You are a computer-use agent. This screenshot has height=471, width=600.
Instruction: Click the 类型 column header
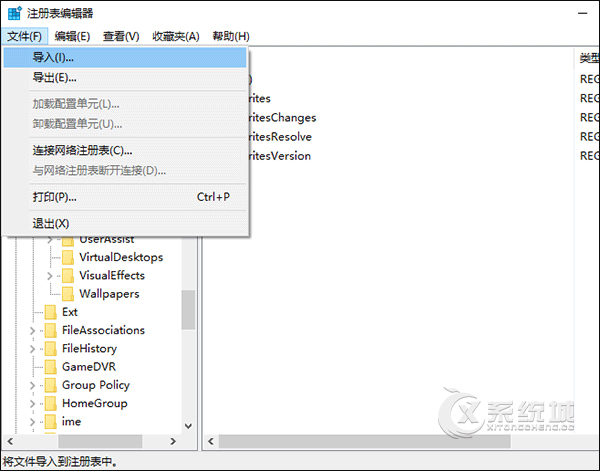(587, 58)
